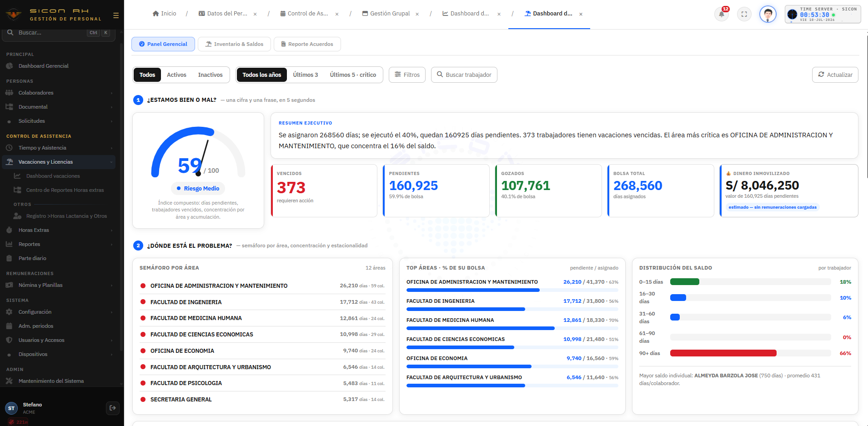Viewport: 868px width, 426px height.
Task: Collapse sidebar with hamburger menu icon
Action: pyautogui.click(x=116, y=15)
